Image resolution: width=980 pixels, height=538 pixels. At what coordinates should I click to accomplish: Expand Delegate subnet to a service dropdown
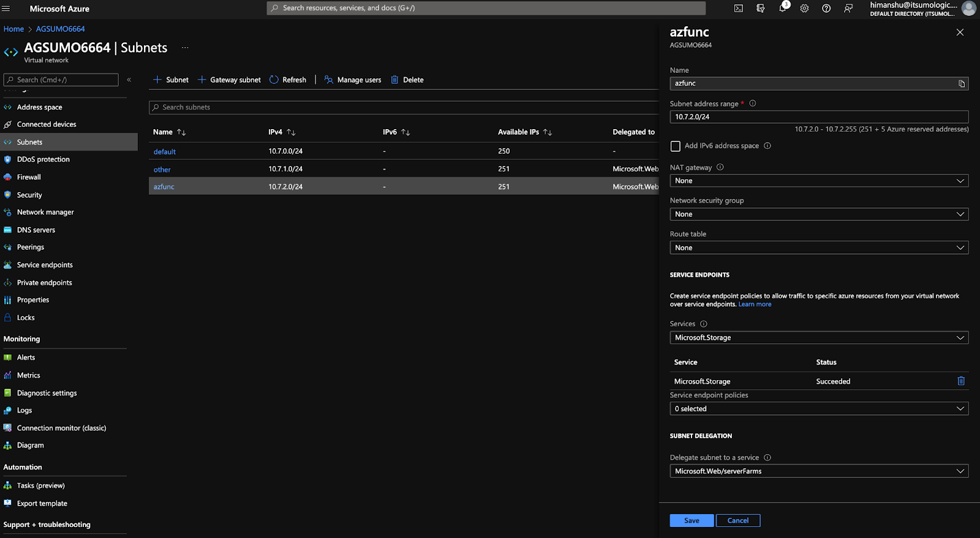point(819,471)
